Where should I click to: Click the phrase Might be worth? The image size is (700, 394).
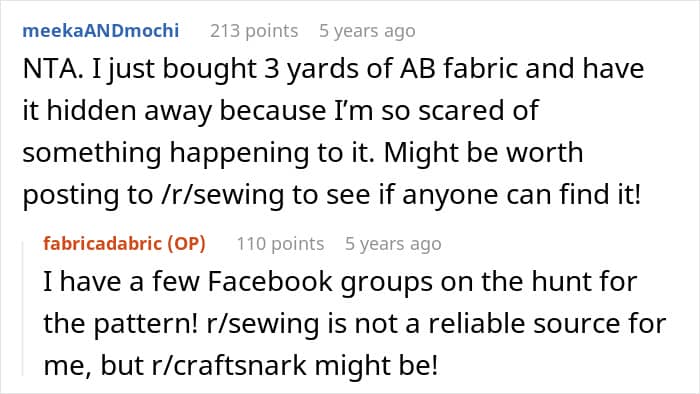(483, 153)
